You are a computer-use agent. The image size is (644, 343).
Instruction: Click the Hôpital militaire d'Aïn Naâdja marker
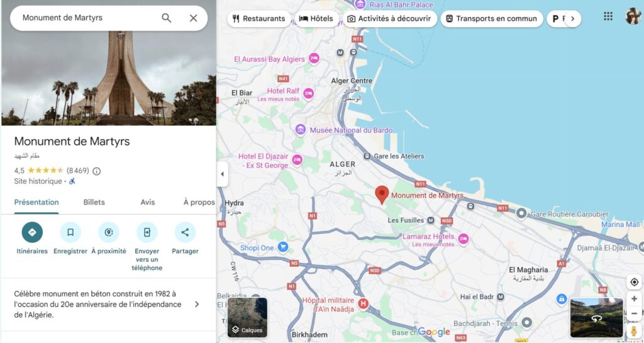(x=363, y=303)
